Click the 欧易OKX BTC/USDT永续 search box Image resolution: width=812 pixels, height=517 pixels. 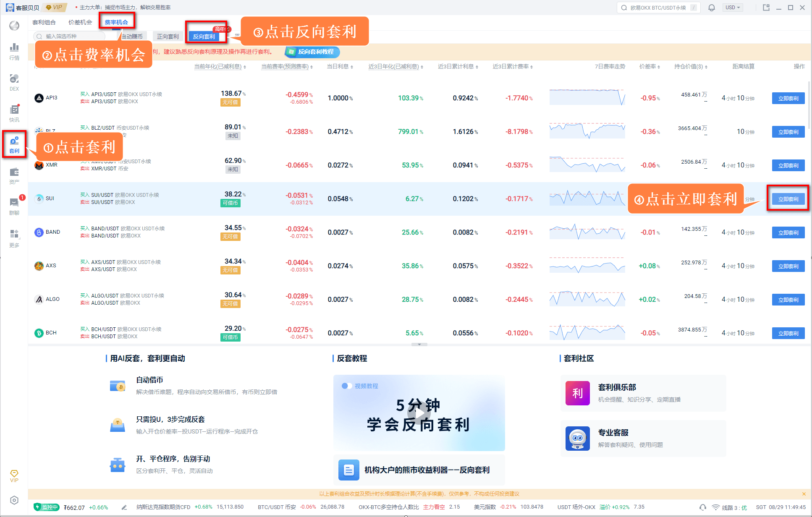[x=658, y=8]
